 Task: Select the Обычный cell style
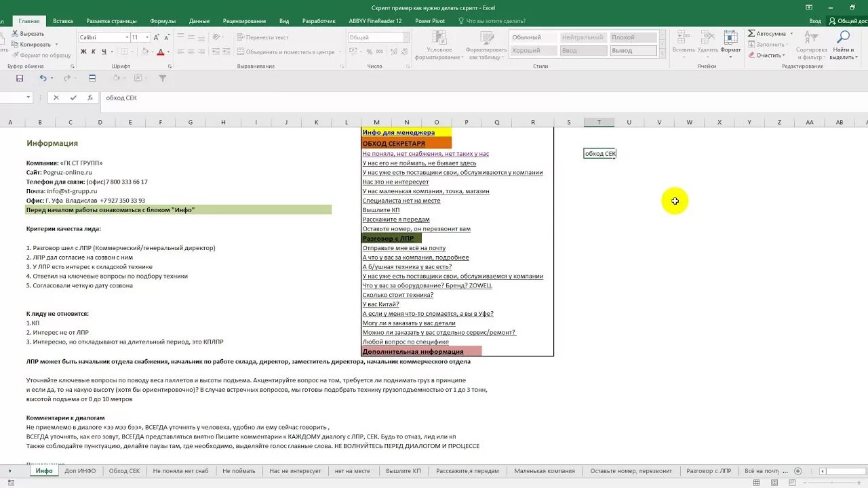[x=534, y=37]
